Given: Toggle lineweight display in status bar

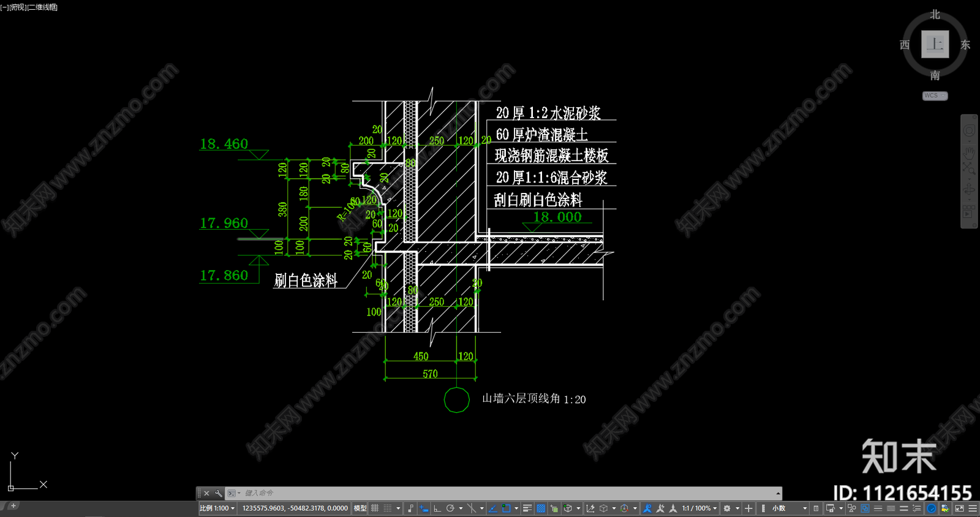Looking at the screenshot, I should (x=527, y=508).
